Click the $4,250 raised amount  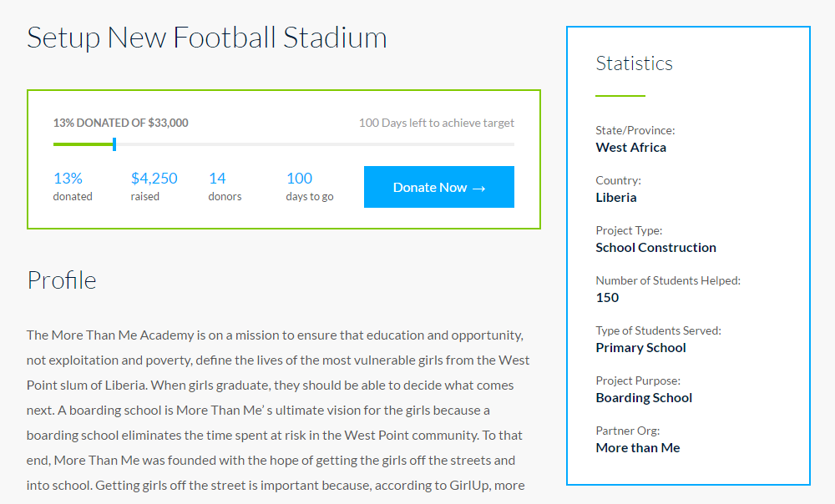154,178
